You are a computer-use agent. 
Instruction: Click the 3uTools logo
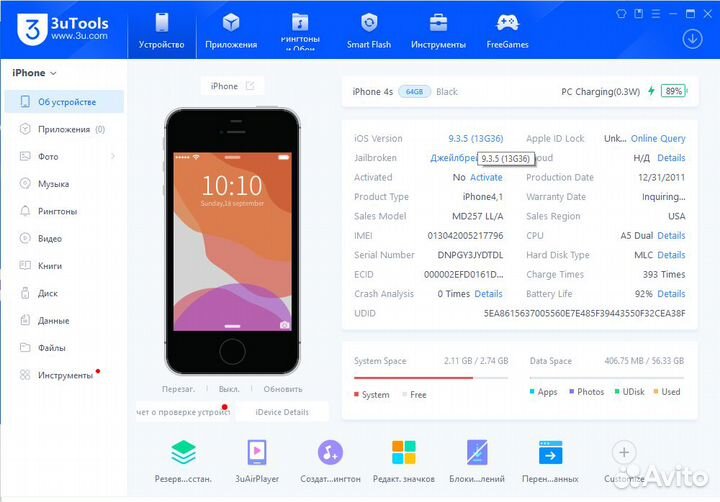coord(63,28)
